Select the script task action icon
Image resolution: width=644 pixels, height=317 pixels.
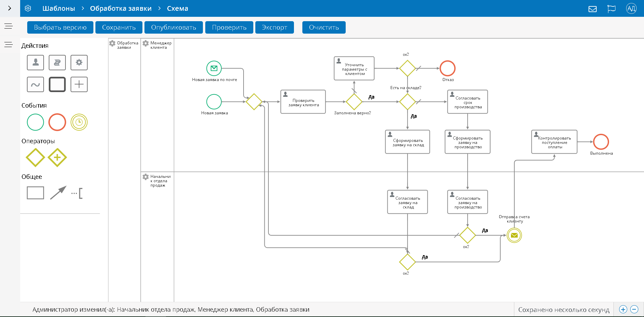pyautogui.click(x=57, y=63)
